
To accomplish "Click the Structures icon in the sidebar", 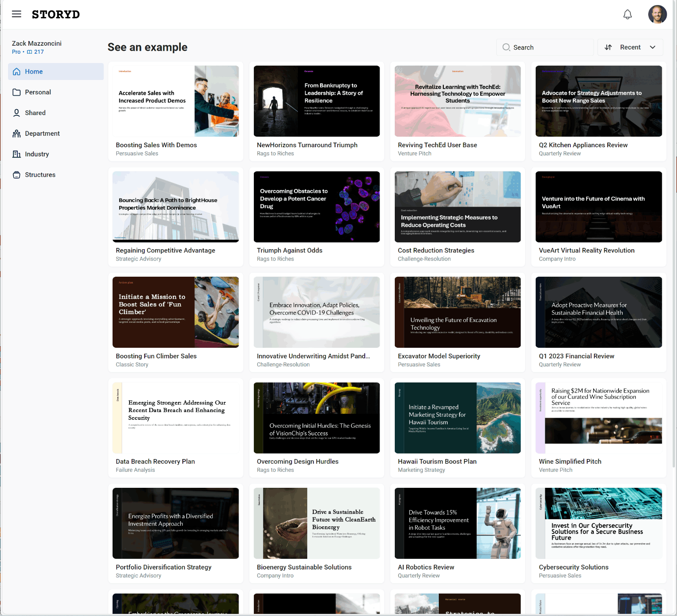I will [x=17, y=174].
